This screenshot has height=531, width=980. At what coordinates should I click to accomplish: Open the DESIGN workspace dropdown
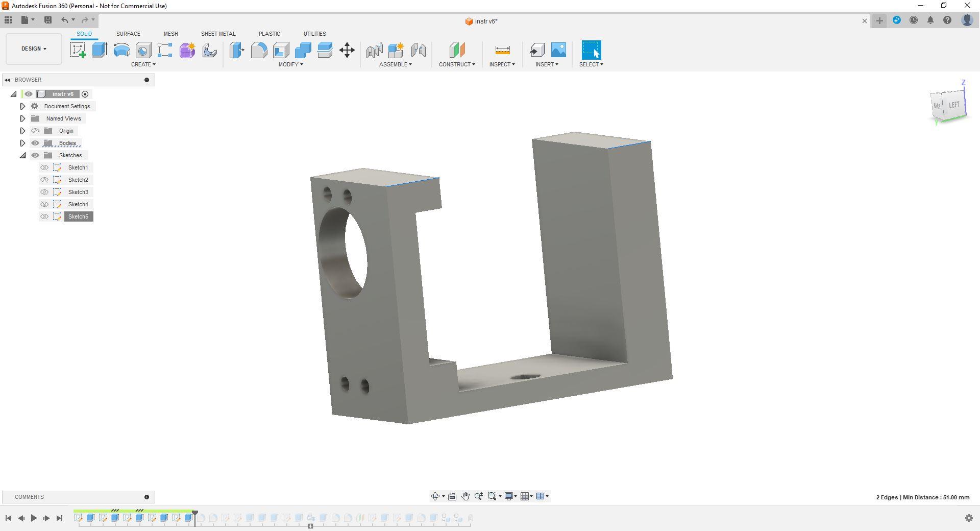(34, 49)
